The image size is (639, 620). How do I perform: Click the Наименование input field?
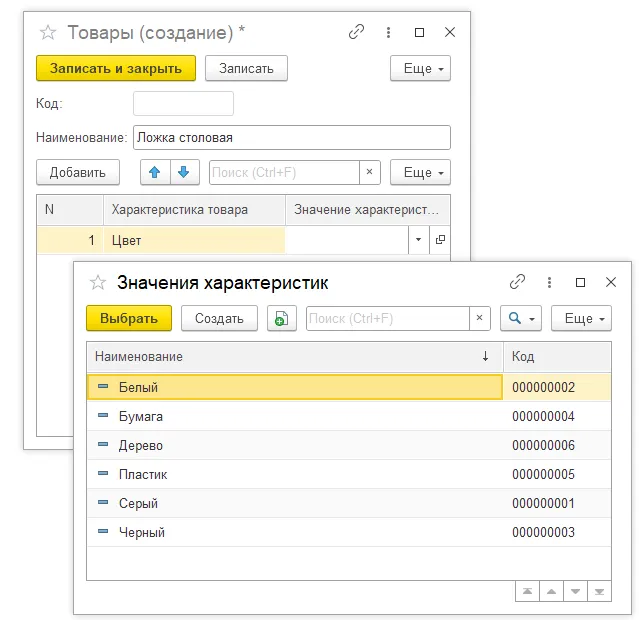pos(292,137)
